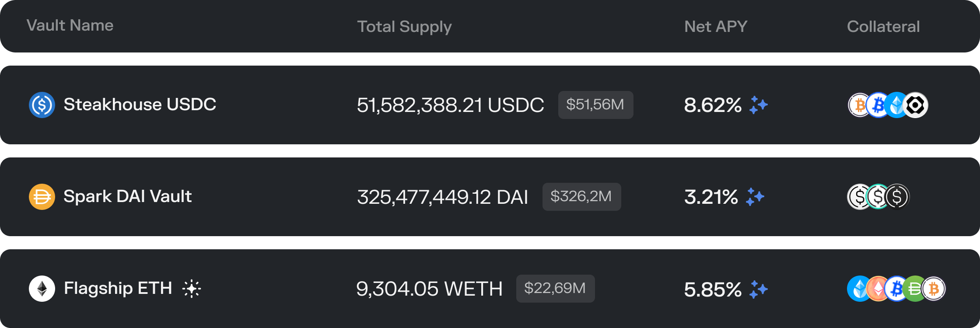Viewport: 980px width, 328px height.
Task: Open the Spark DAI Vault row
Action: (x=490, y=197)
